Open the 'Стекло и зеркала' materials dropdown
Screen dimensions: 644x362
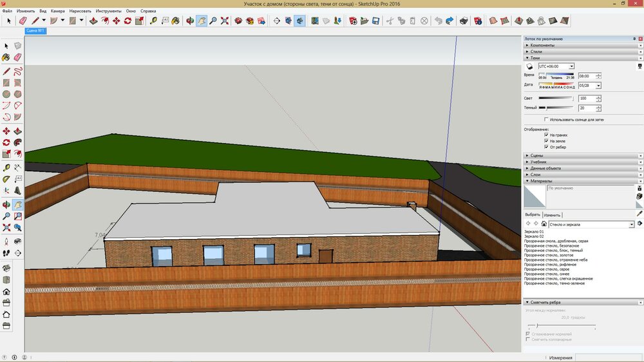pos(632,224)
